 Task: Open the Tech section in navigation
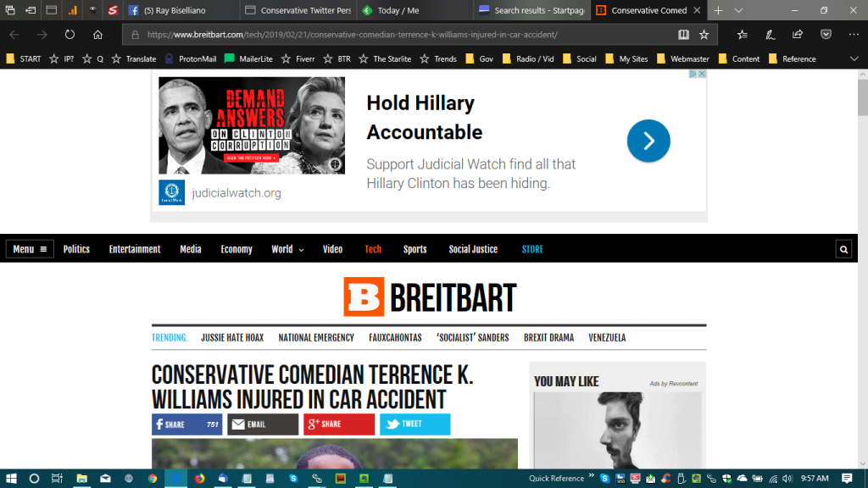tap(373, 249)
